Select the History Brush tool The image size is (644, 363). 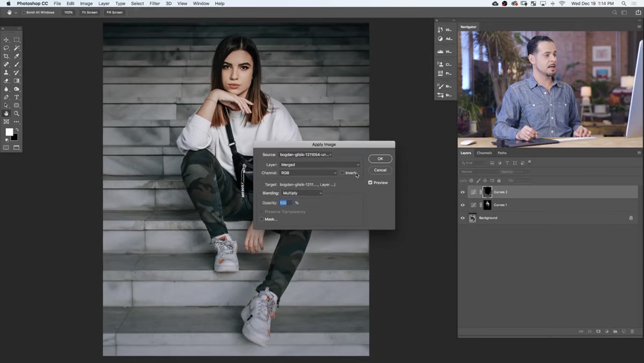pos(17,72)
